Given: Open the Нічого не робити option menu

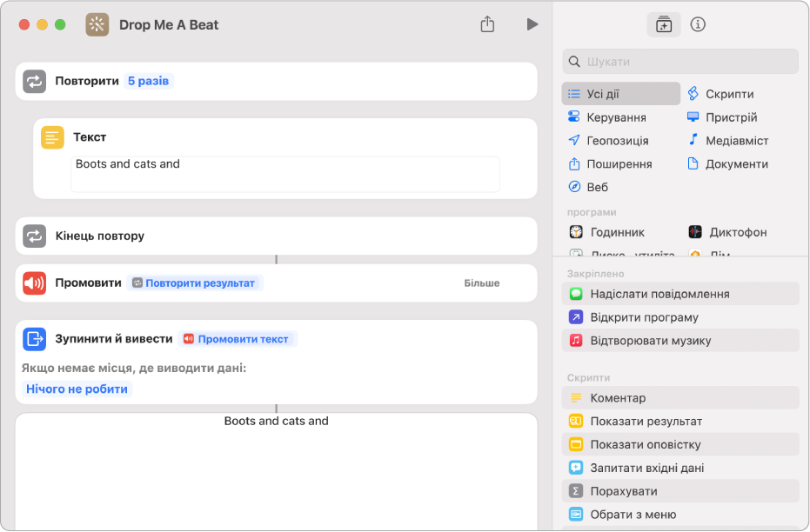Looking at the screenshot, I should click(x=77, y=389).
